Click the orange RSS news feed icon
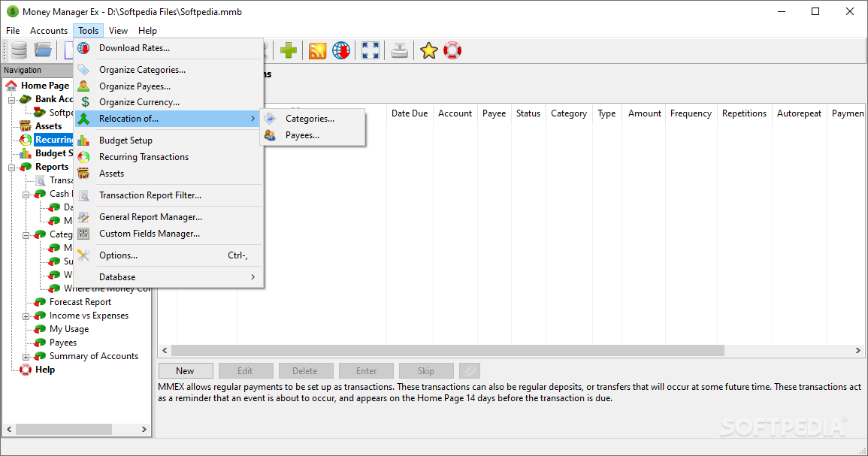This screenshot has height=456, width=868. [317, 50]
